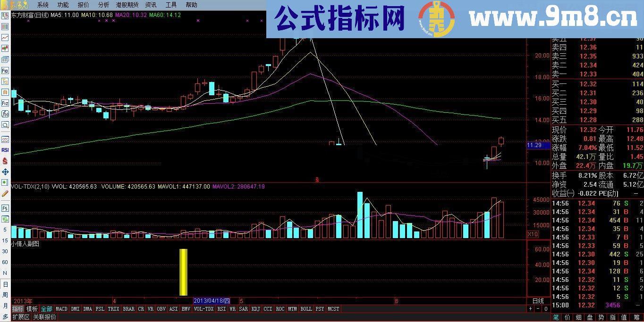Open the 工具 menu
This screenshot has height=322, width=644.
171,5
